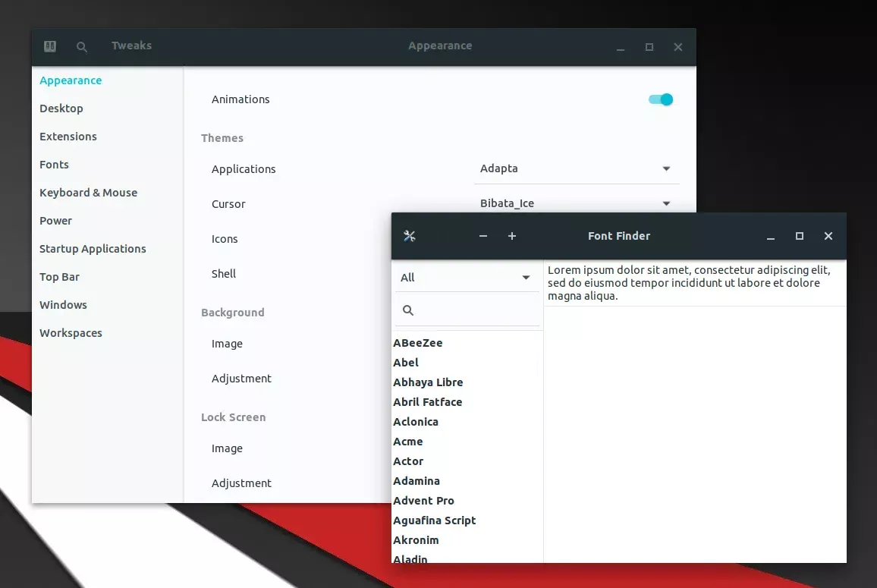
Task: Open Font Finder preferences tools icon
Action: point(410,236)
